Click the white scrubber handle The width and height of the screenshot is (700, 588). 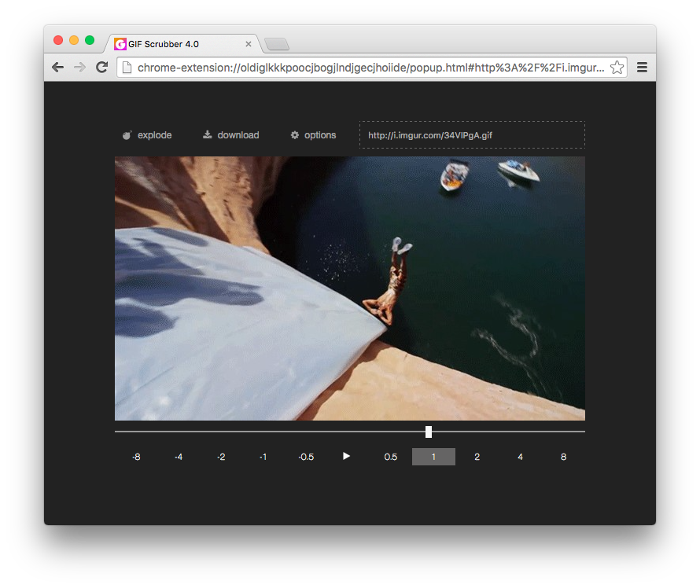tap(429, 432)
